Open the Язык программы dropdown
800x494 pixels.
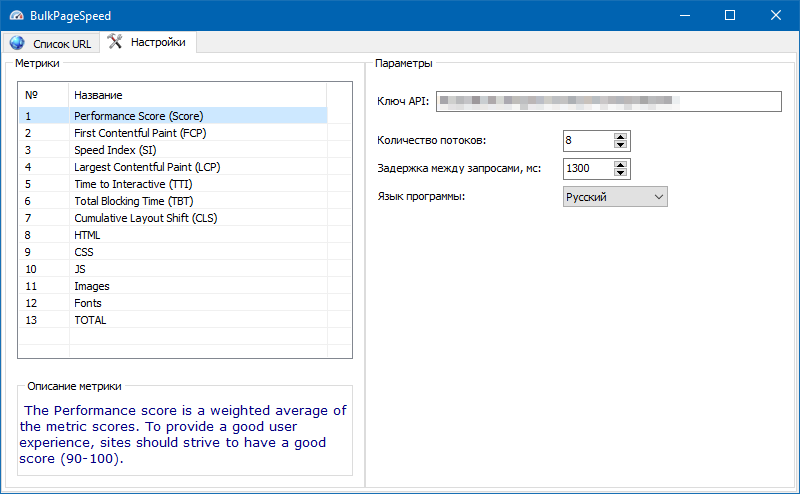pos(615,197)
